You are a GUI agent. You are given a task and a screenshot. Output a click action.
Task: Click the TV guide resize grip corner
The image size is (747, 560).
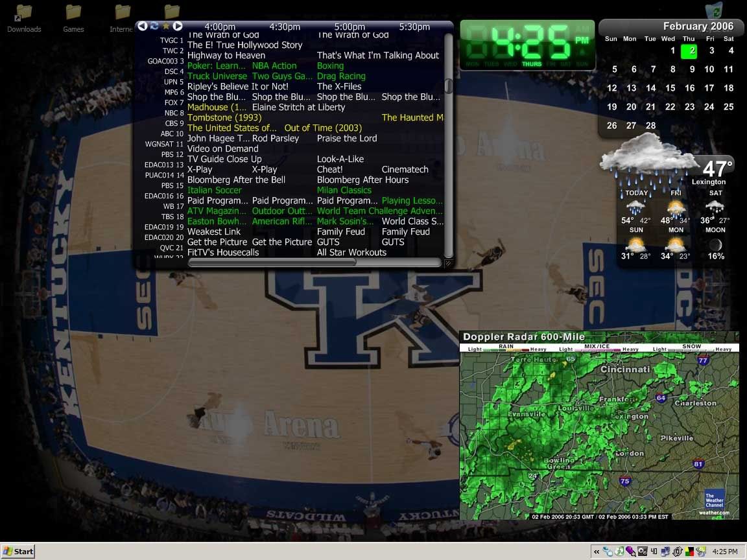coord(447,262)
